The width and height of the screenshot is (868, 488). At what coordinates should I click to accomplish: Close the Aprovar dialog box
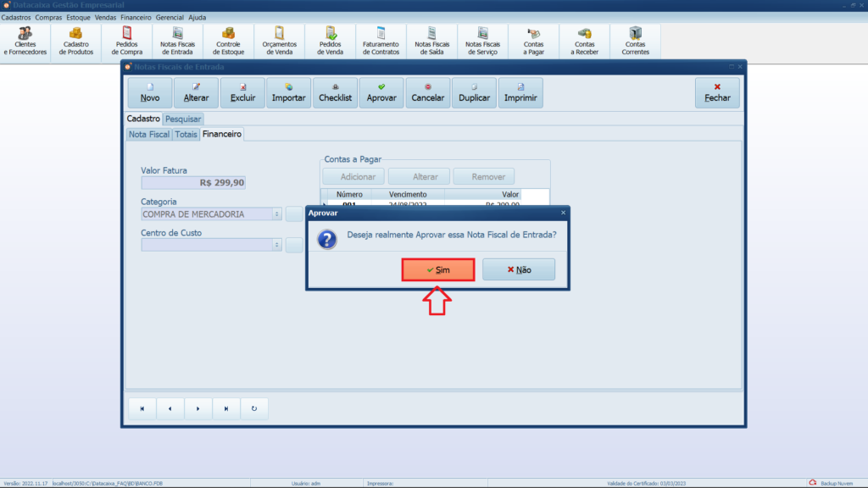coord(563,213)
